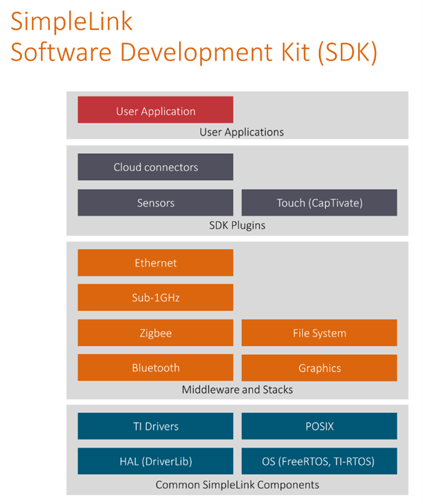
Task: Click the 'SimpleLink' title line
Action: (x=71, y=21)
